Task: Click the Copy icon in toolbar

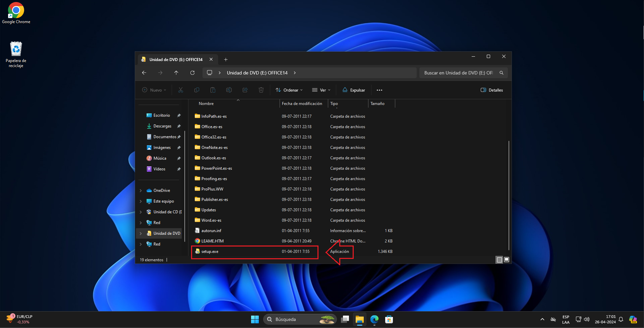Action: pyautogui.click(x=197, y=90)
